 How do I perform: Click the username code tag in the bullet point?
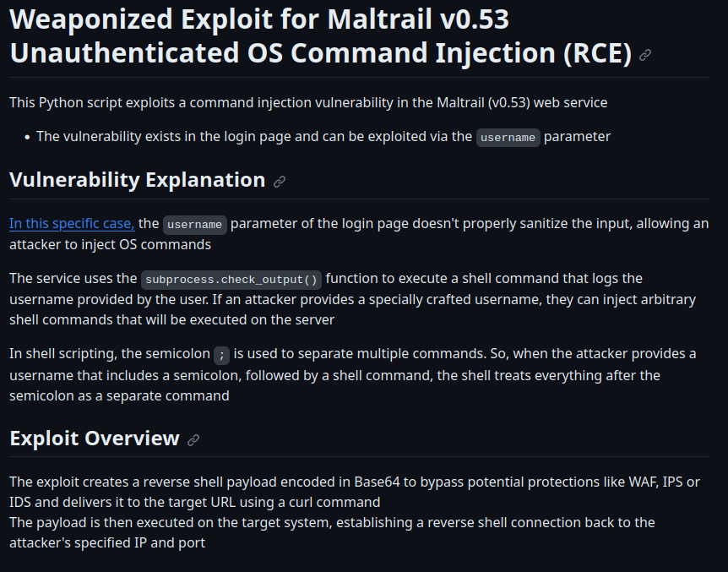coord(508,137)
